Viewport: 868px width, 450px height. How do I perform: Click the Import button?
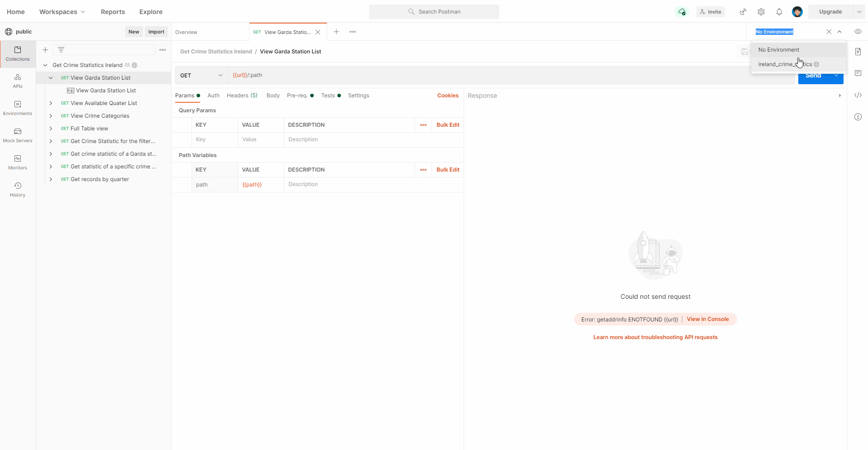156,32
